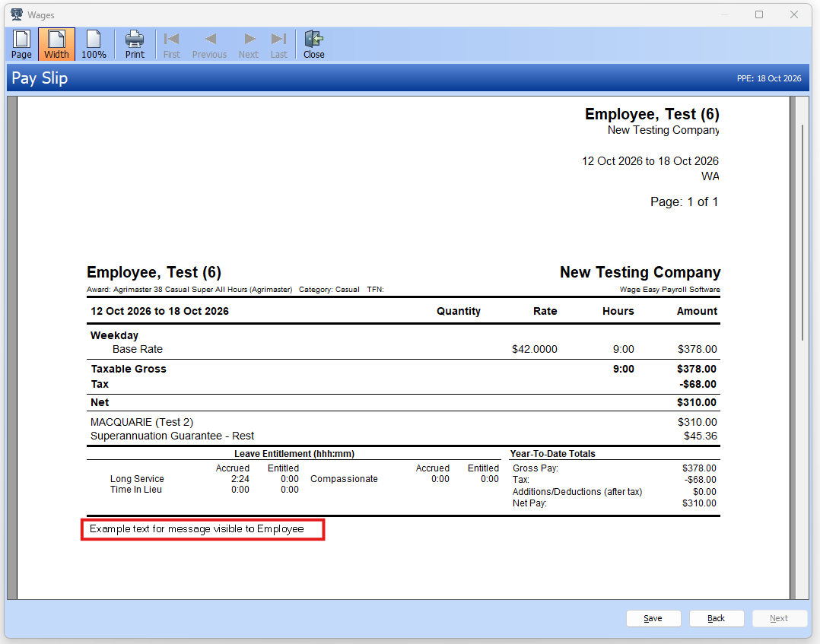This screenshot has height=644, width=820.
Task: Click 'Base Rate' row label
Action: (x=138, y=349)
